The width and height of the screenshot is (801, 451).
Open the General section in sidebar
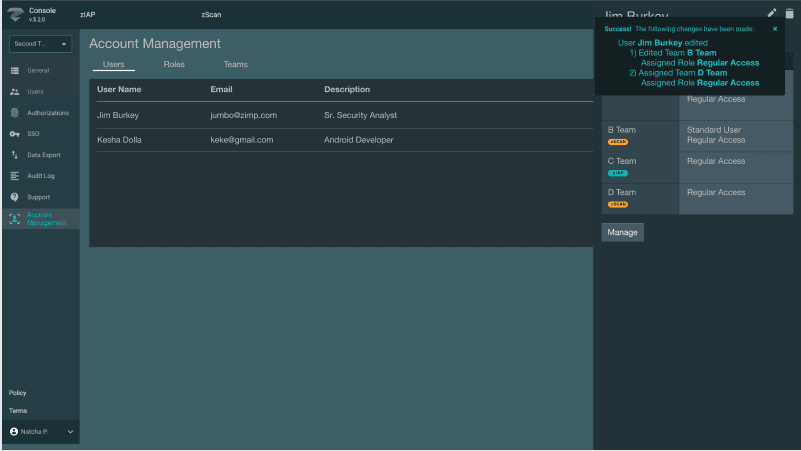[38, 71]
